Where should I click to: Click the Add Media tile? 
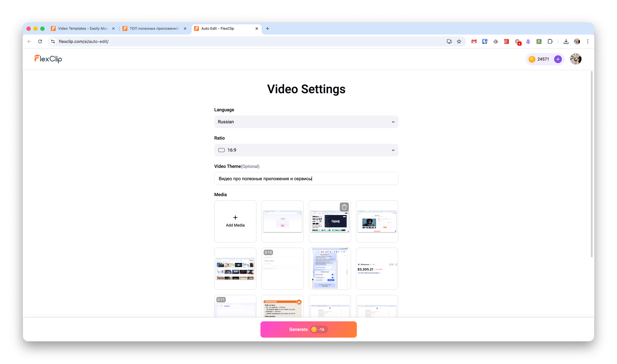coord(235,221)
